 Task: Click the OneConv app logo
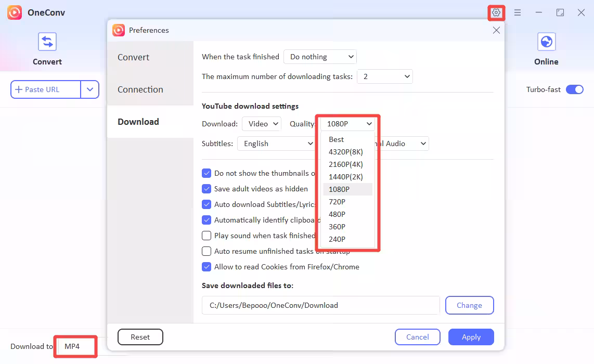15,12
